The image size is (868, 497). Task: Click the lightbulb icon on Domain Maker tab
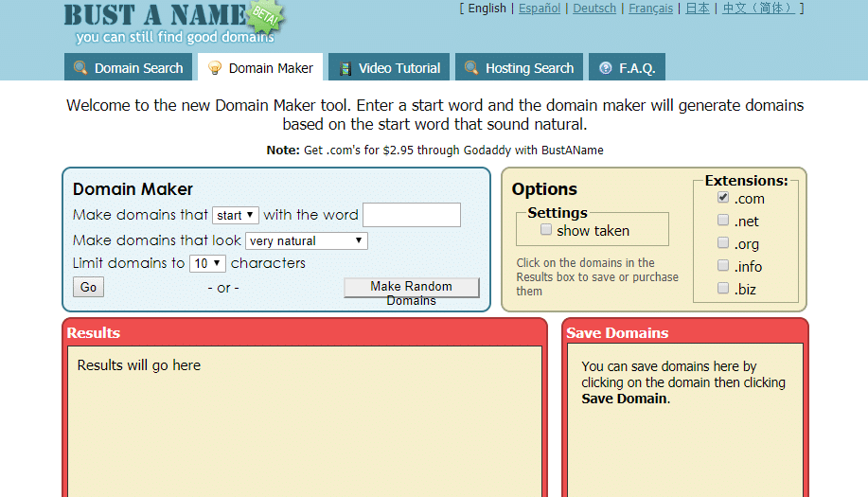[215, 67]
